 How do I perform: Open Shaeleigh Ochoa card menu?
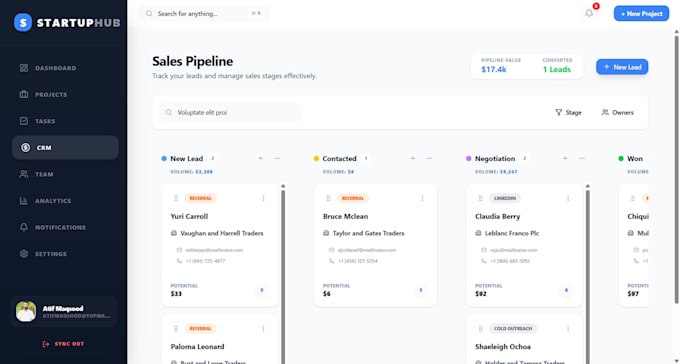coord(568,328)
